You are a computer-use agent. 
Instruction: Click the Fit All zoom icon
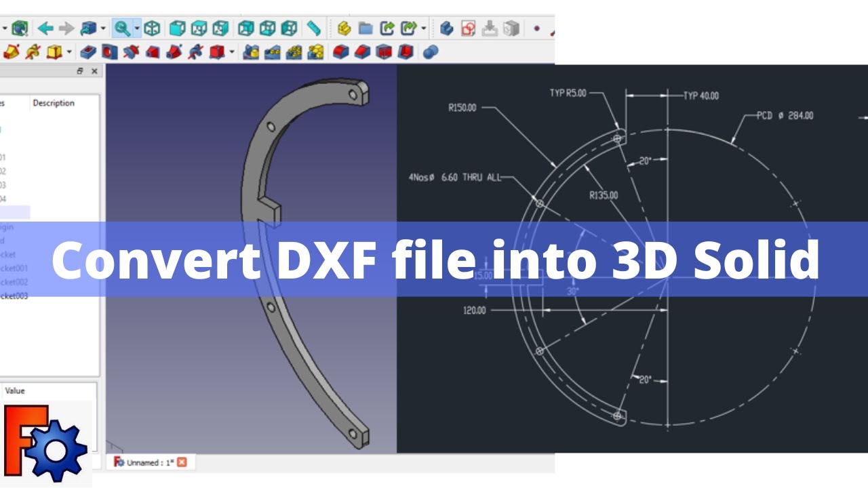(x=122, y=28)
